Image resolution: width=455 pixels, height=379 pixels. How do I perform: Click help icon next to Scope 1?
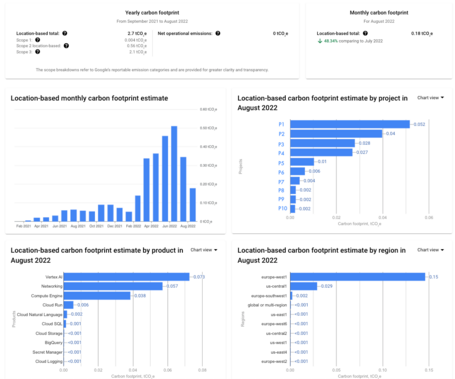click(x=38, y=40)
